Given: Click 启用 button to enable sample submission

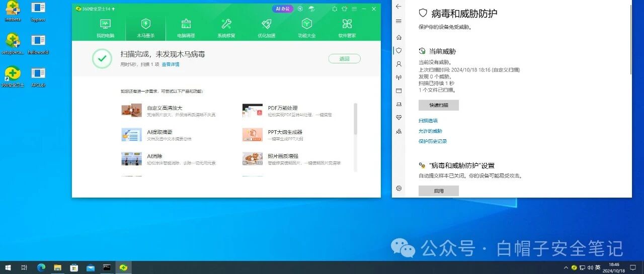Looking at the screenshot, I should point(439,191).
